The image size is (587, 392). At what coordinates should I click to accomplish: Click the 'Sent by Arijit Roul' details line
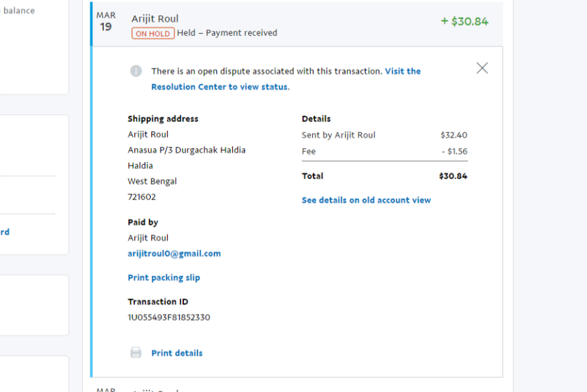(338, 135)
